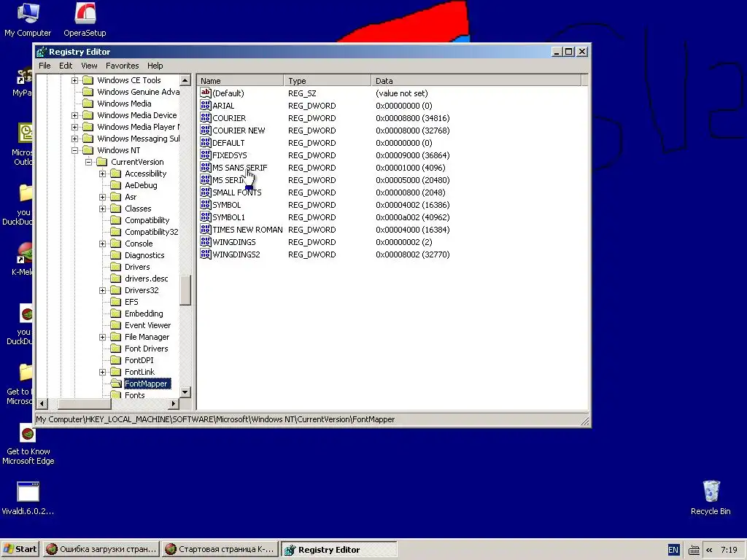Select the MS SANS SERIF value
Screen dimensions: 747x560
pos(239,168)
